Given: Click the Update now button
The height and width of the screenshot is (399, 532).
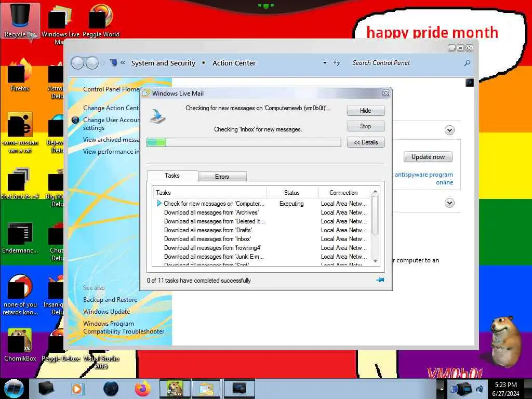Looking at the screenshot, I should [428, 157].
